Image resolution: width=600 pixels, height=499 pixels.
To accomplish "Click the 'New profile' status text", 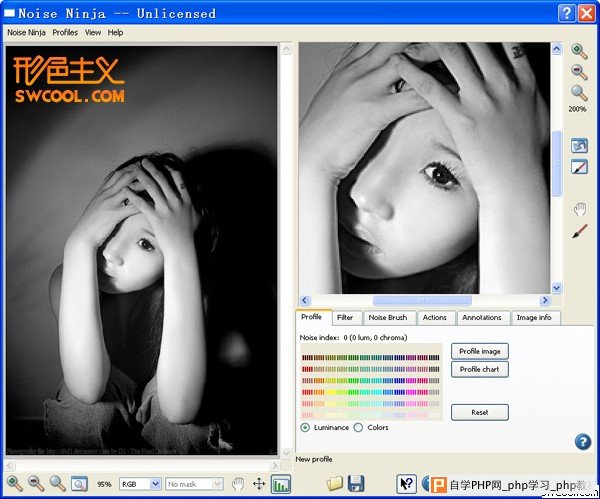I will click(314, 459).
